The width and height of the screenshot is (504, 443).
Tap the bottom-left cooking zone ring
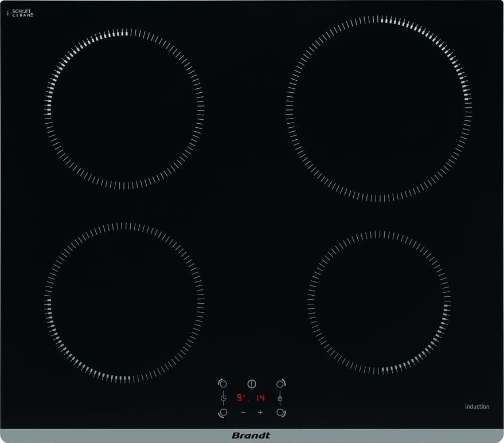[x=124, y=303]
